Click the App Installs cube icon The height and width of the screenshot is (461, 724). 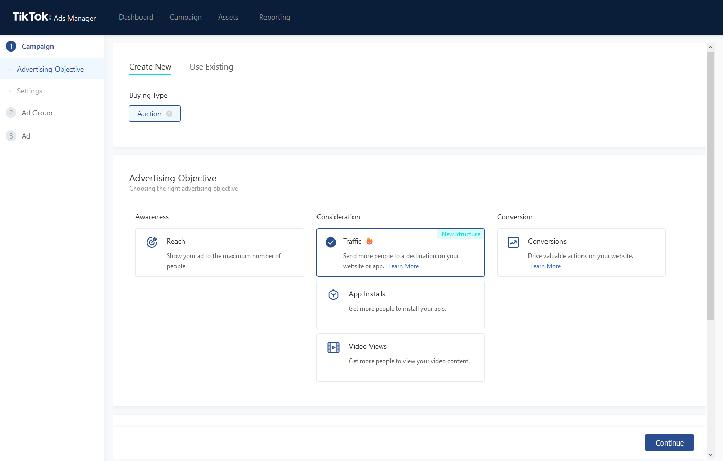pyautogui.click(x=333, y=294)
